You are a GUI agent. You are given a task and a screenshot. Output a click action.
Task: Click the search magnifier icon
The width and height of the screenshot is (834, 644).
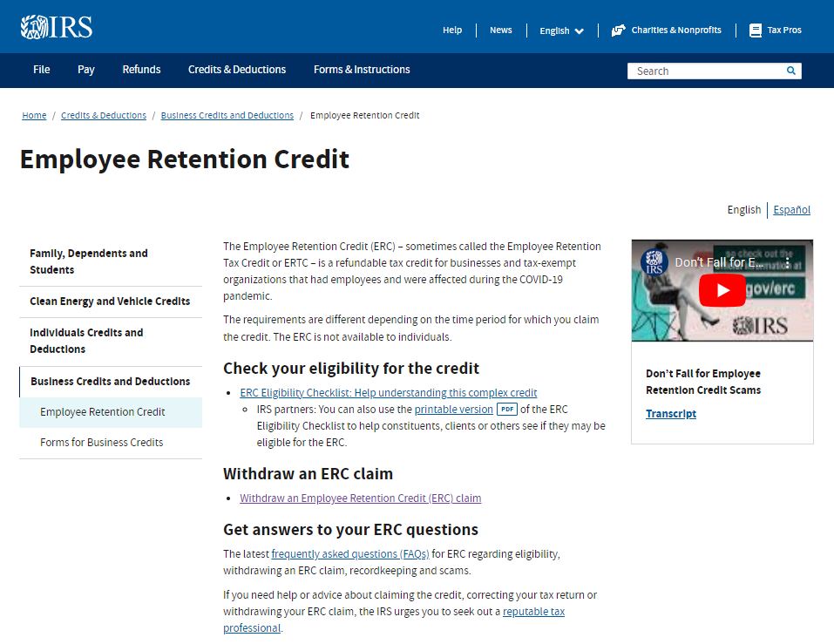click(x=791, y=71)
